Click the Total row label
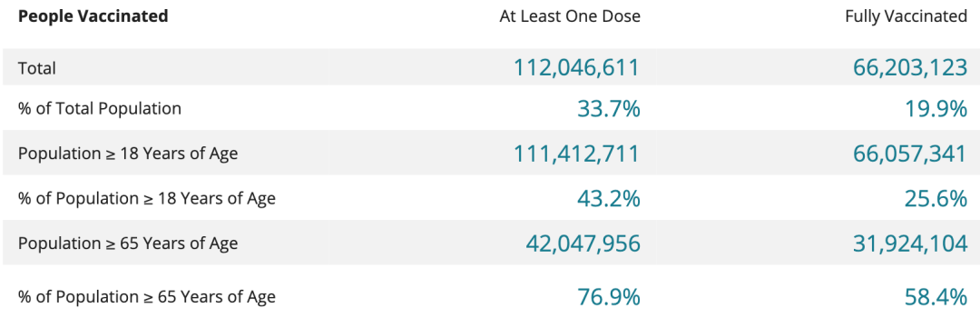The width and height of the screenshot is (980, 328). (x=37, y=68)
